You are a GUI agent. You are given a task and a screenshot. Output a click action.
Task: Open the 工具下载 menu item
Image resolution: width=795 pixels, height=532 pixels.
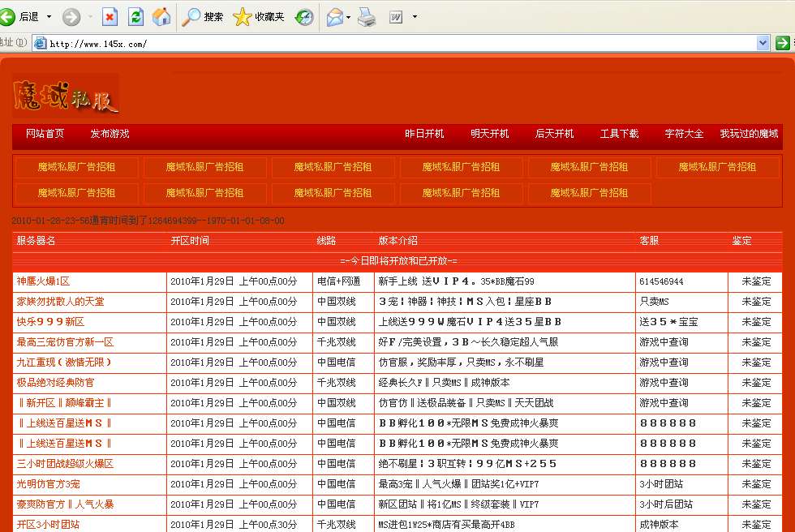point(618,135)
